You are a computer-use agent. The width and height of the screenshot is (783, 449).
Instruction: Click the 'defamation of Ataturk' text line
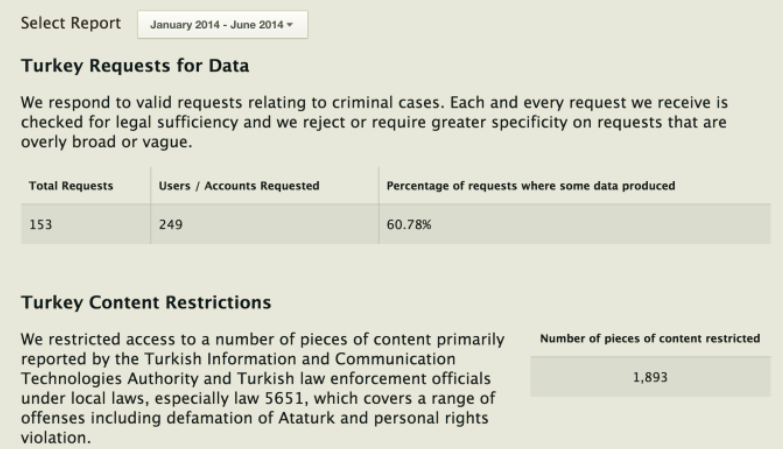click(x=255, y=419)
